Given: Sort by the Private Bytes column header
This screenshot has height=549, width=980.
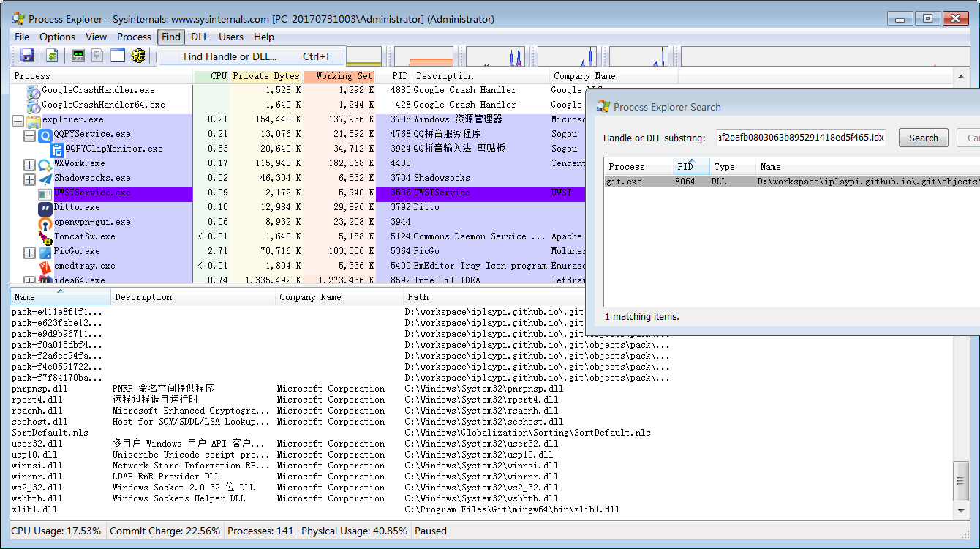Looking at the screenshot, I should coord(266,76).
